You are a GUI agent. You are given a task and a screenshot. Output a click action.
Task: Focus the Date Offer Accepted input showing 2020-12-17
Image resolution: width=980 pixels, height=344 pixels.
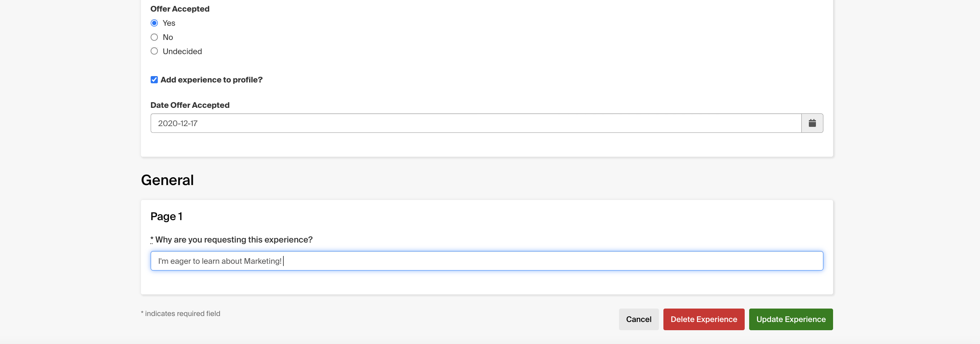point(476,123)
